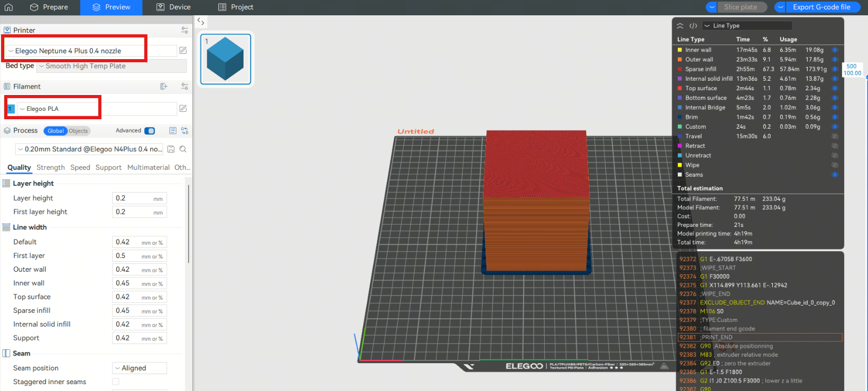This screenshot has height=391, width=868.
Task: Add a filament with the plus icon
Action: click(x=164, y=87)
